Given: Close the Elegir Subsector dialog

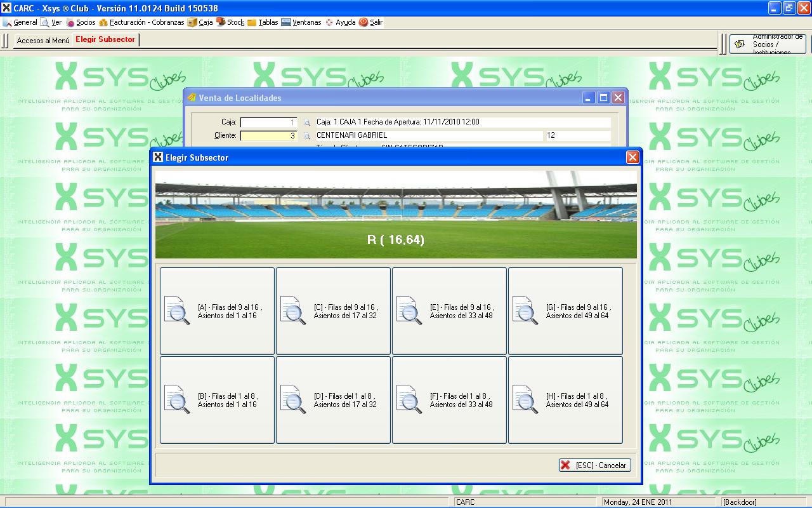Looking at the screenshot, I should 632,157.
